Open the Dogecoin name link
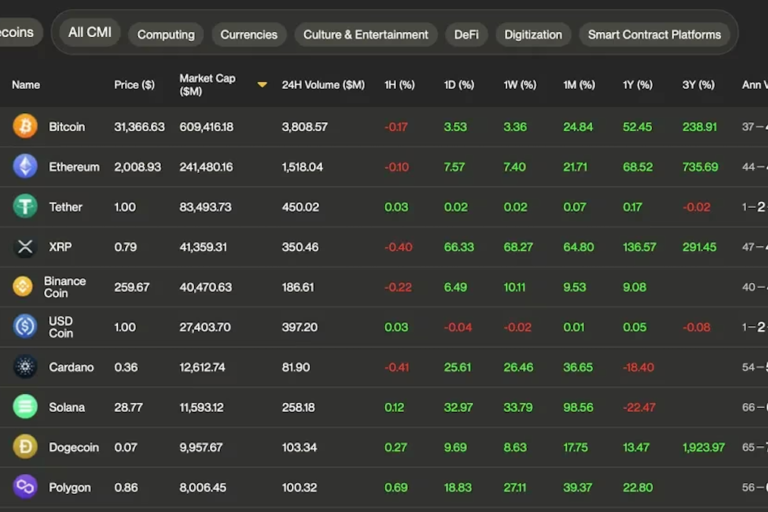Viewport: 768px width, 512px height. 74,447
